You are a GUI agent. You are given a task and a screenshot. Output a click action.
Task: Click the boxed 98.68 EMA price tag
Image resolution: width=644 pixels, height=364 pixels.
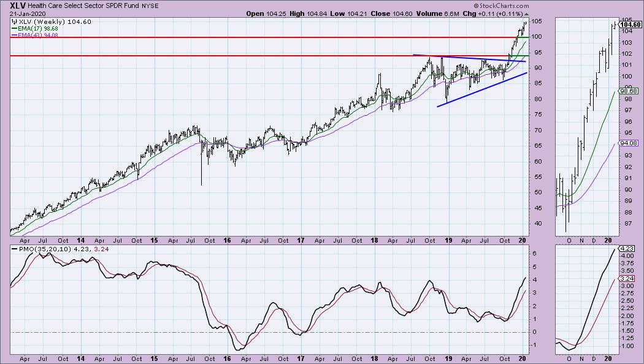click(x=629, y=91)
